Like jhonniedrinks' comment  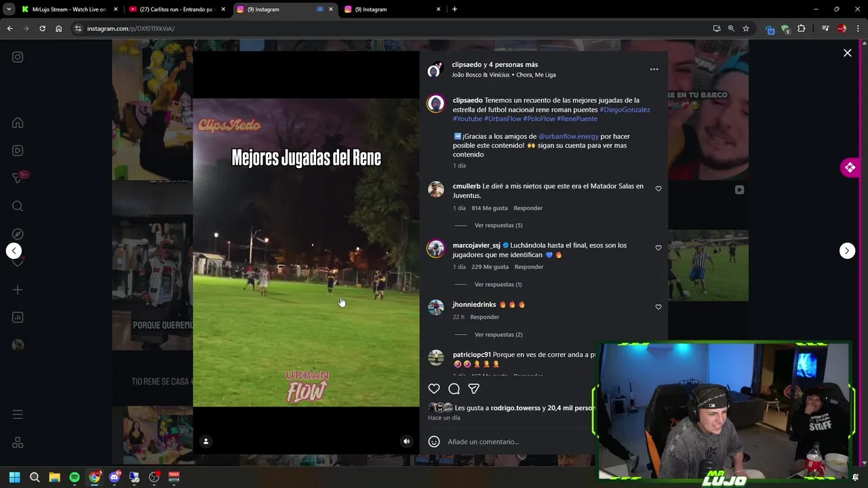[658, 307]
